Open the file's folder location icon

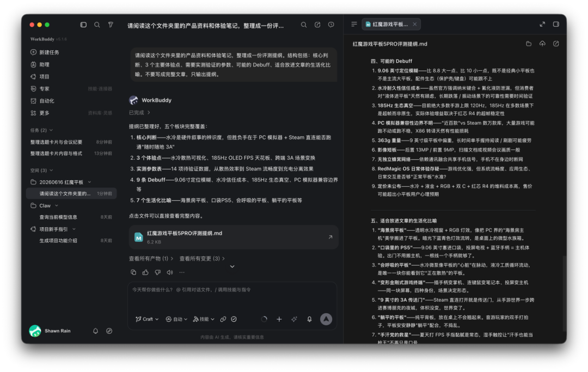click(529, 44)
